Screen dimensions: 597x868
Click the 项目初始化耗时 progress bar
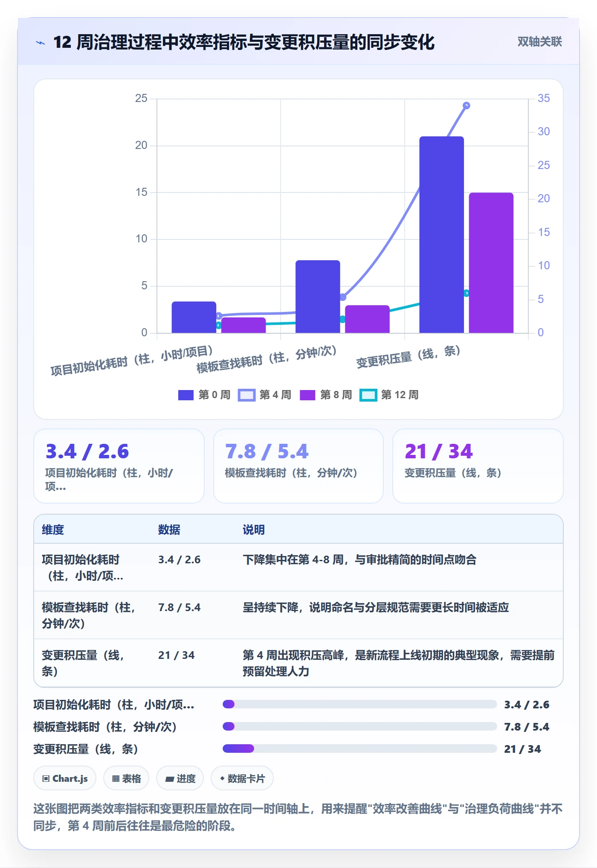(x=359, y=704)
